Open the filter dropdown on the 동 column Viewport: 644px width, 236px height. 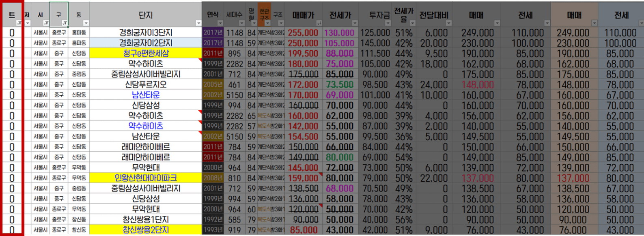pyautogui.click(x=86, y=23)
